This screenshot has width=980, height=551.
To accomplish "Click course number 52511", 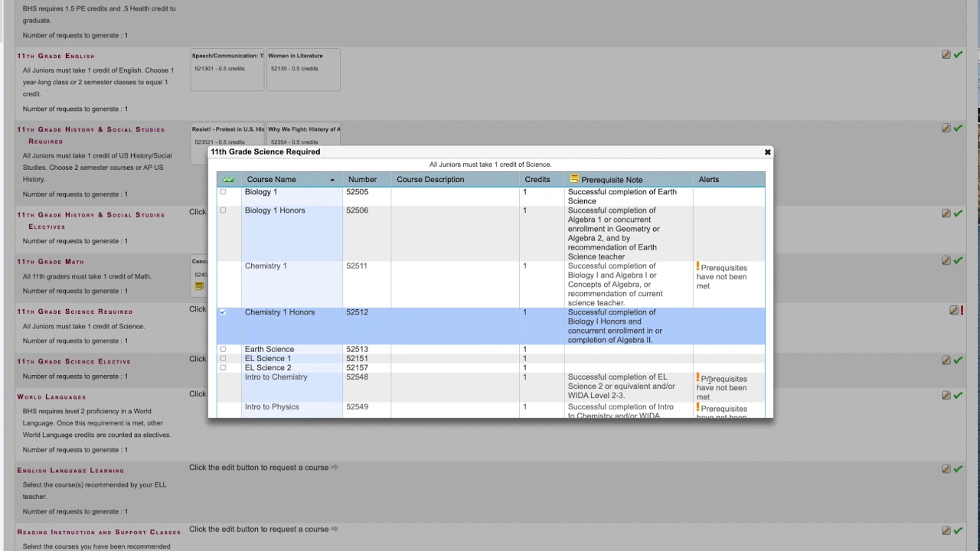I will [x=357, y=266].
